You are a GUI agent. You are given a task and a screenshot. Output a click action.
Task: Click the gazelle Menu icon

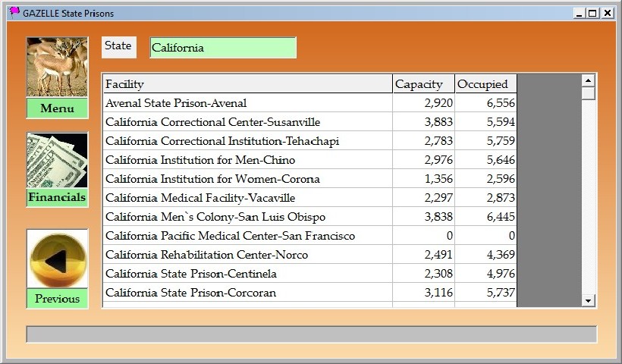pos(57,67)
